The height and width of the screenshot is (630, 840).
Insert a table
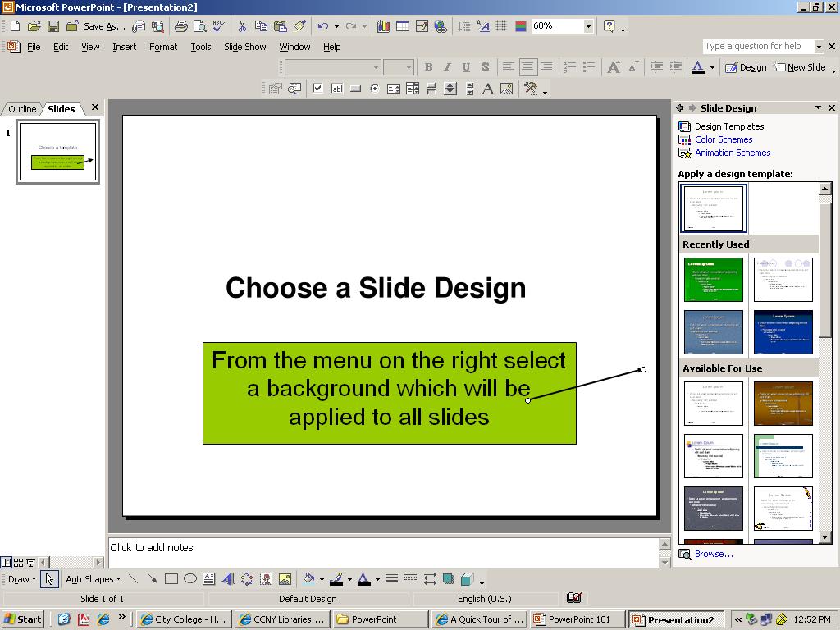click(x=403, y=25)
